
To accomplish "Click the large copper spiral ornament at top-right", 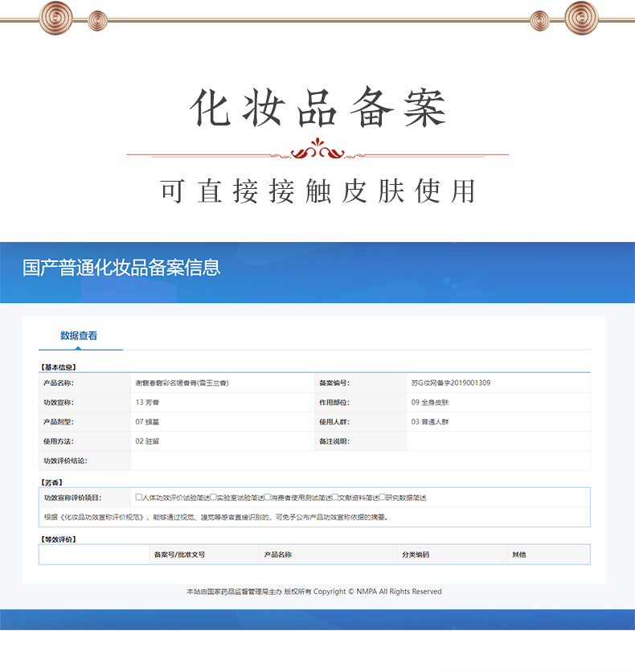I will (x=581, y=16).
